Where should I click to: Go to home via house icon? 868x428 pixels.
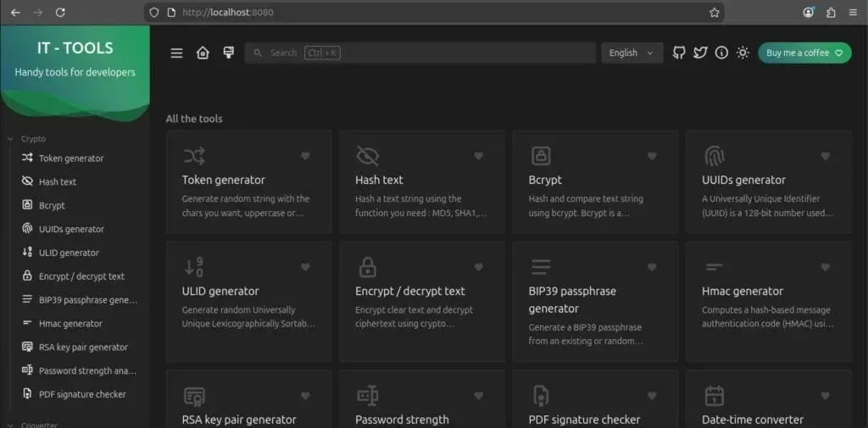[203, 53]
